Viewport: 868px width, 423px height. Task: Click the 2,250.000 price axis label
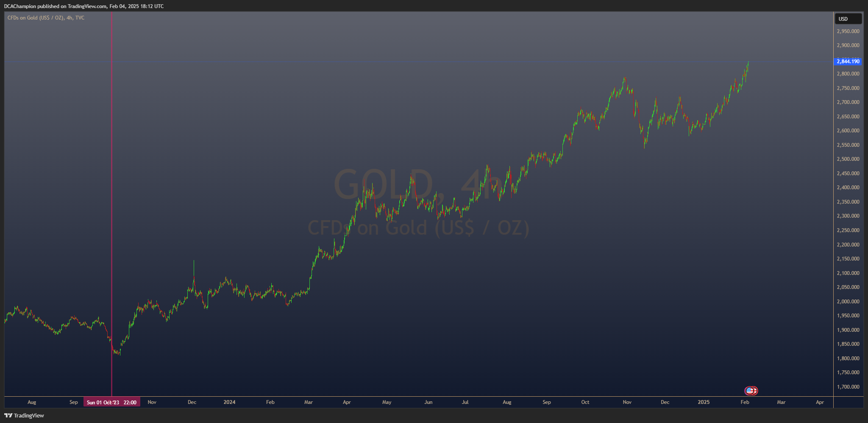click(x=848, y=230)
